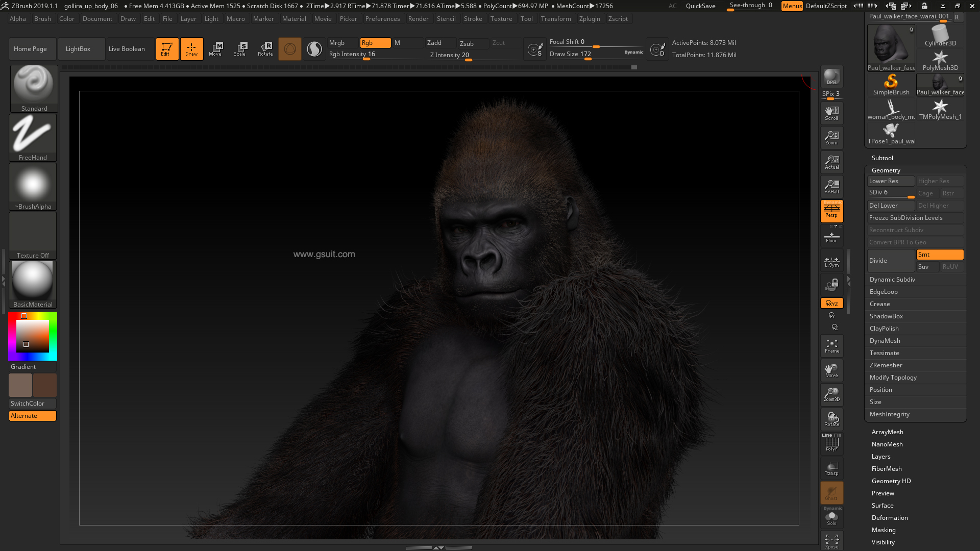Expand the Subtool section

(x=883, y=158)
